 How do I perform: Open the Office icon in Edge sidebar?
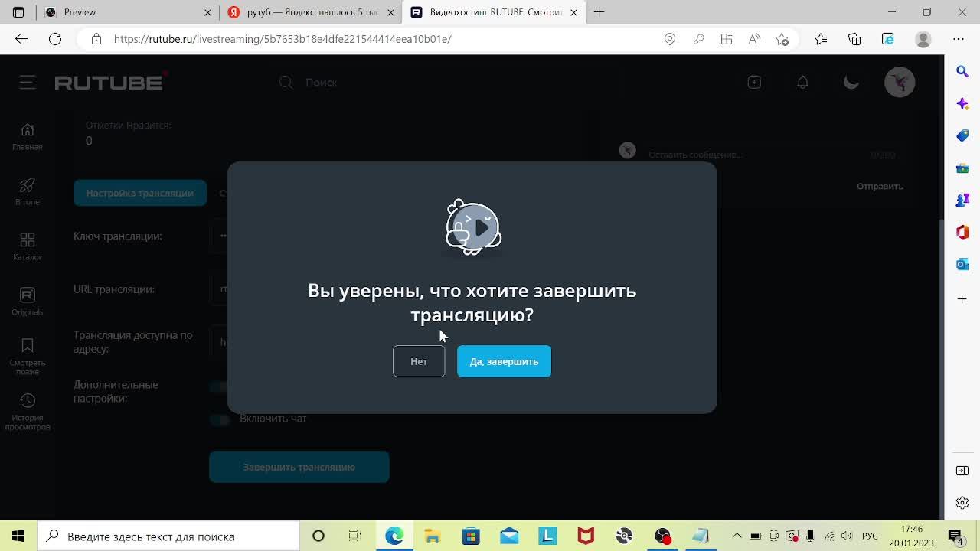point(962,232)
